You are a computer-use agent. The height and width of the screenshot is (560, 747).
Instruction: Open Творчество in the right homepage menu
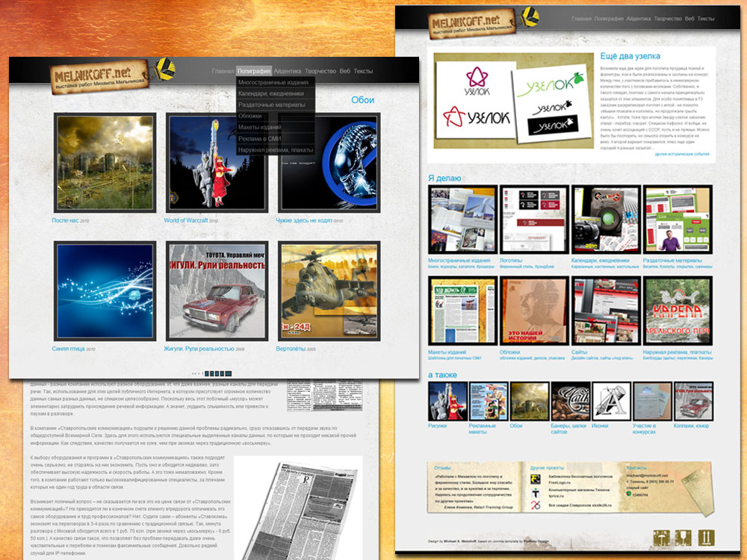[668, 19]
